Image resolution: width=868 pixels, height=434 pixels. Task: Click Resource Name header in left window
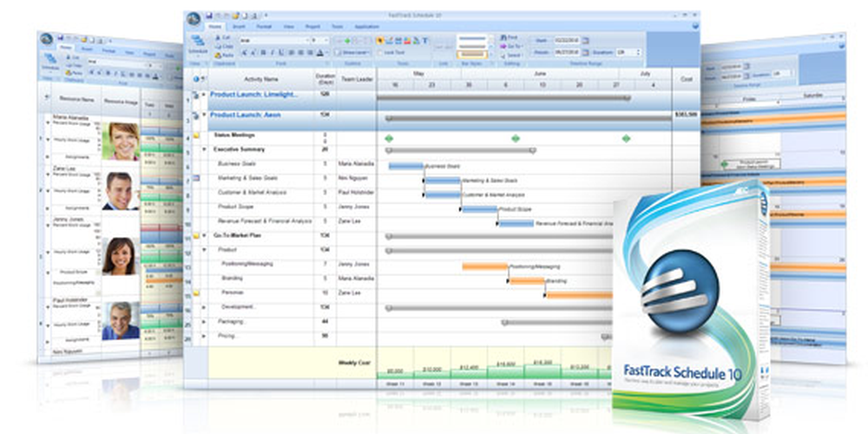[77, 100]
